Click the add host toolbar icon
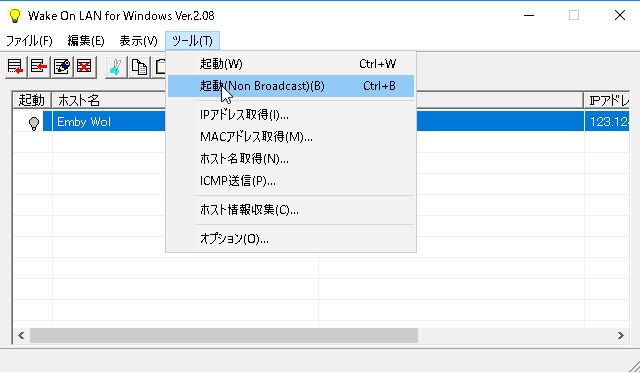This screenshot has width=640, height=373. (x=16, y=67)
